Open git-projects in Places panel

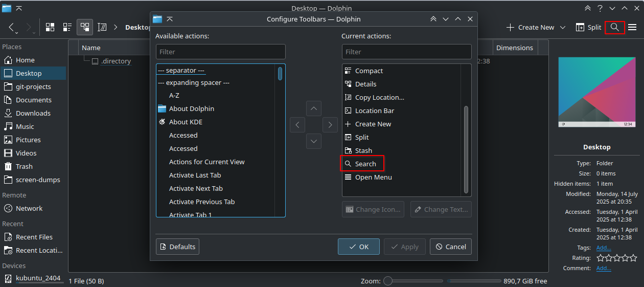[33, 86]
